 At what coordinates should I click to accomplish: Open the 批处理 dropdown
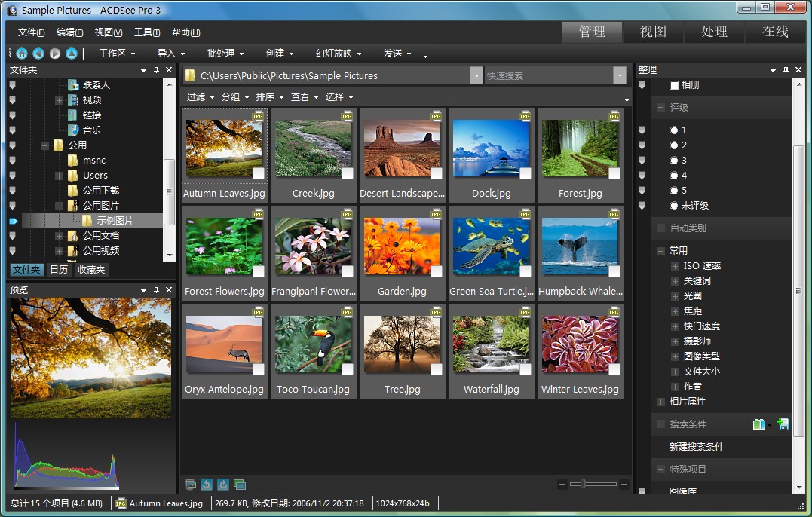click(225, 54)
